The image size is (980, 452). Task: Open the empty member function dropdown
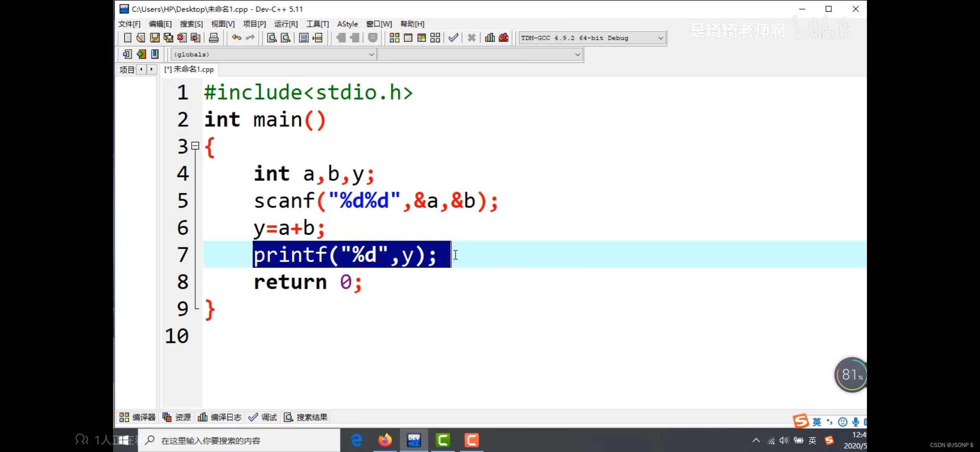(x=577, y=54)
